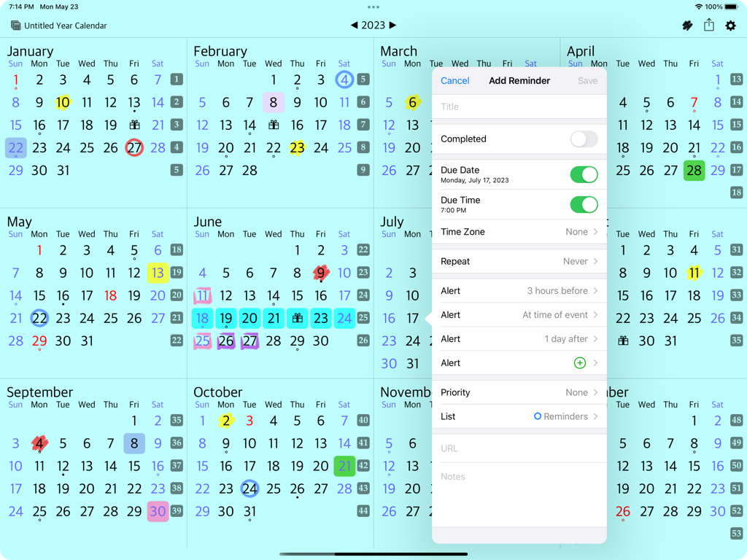Advance to the next year arrow

(x=392, y=24)
